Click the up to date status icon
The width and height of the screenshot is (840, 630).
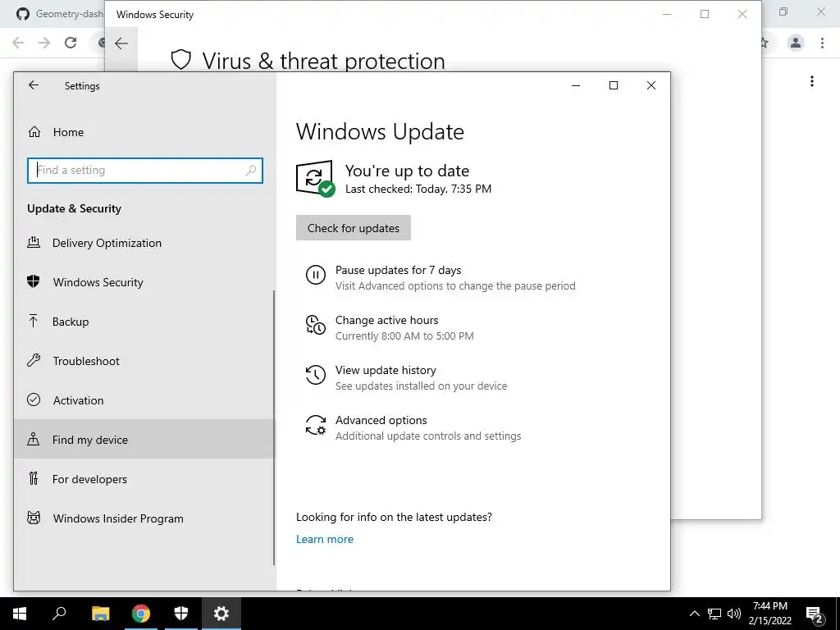[316, 178]
